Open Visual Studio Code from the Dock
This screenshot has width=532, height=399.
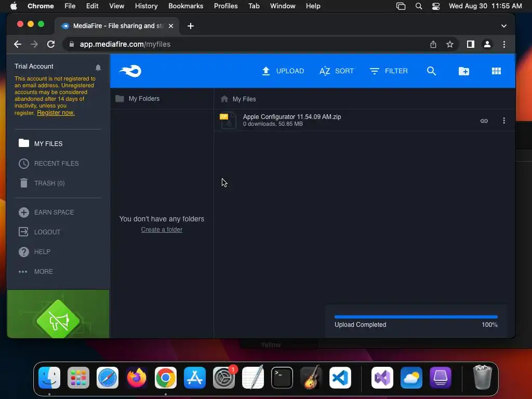coord(340,378)
